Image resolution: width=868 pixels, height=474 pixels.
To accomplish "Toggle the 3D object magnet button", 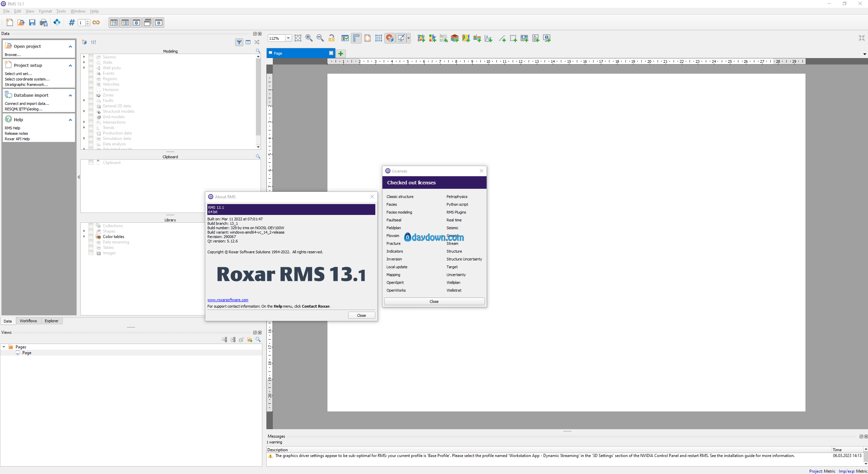I will pyautogui.click(x=390, y=38).
